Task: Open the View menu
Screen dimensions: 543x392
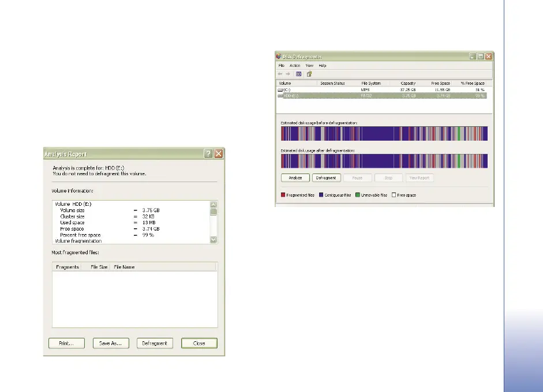Action: (309, 65)
